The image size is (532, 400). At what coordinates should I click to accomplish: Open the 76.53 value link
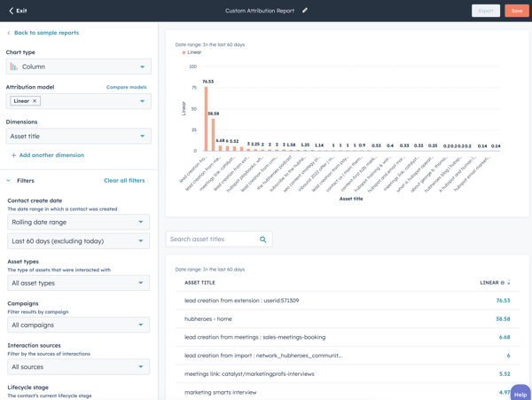pyautogui.click(x=503, y=301)
